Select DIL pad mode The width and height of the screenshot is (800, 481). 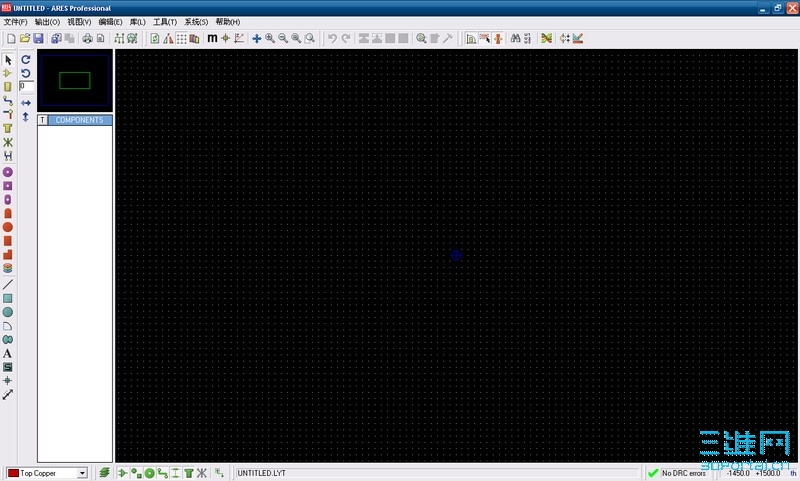(8, 200)
